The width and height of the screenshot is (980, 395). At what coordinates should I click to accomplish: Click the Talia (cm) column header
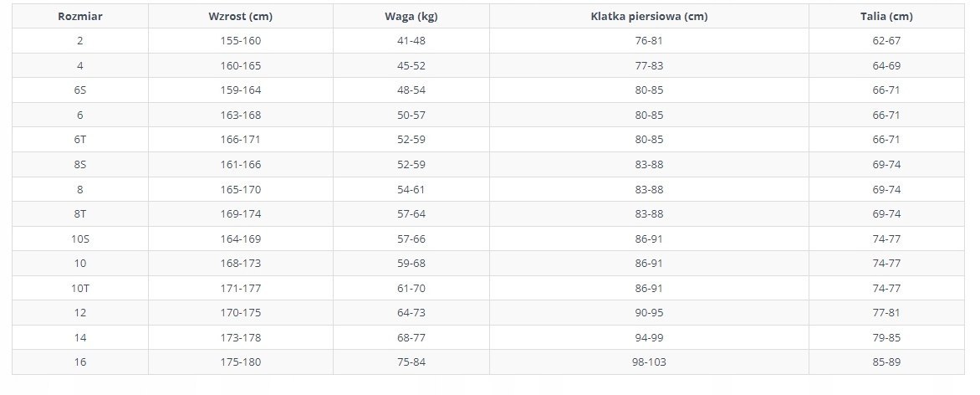point(886,17)
